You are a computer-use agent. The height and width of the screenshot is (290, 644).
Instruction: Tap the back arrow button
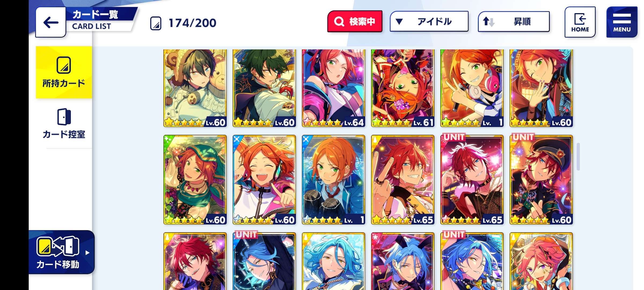(50, 22)
